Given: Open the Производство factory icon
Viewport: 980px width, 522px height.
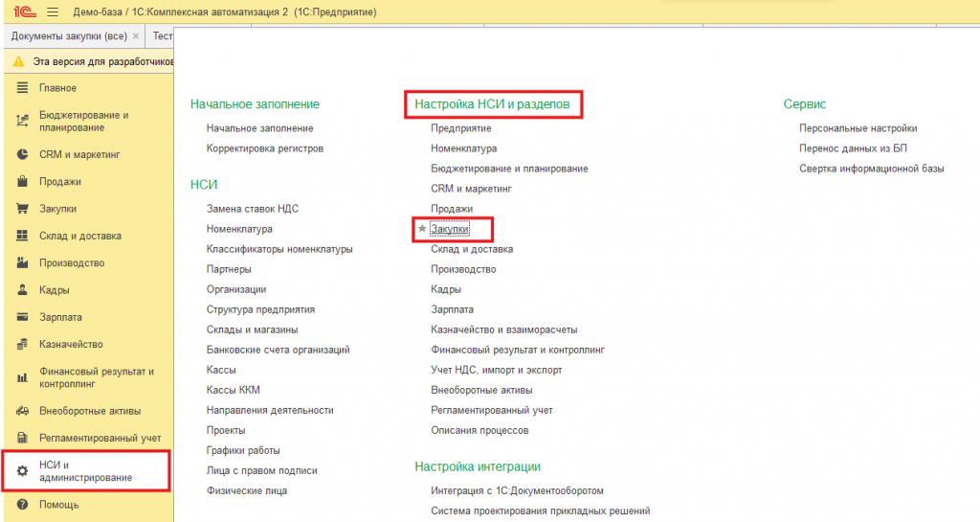Looking at the screenshot, I should point(23,263).
